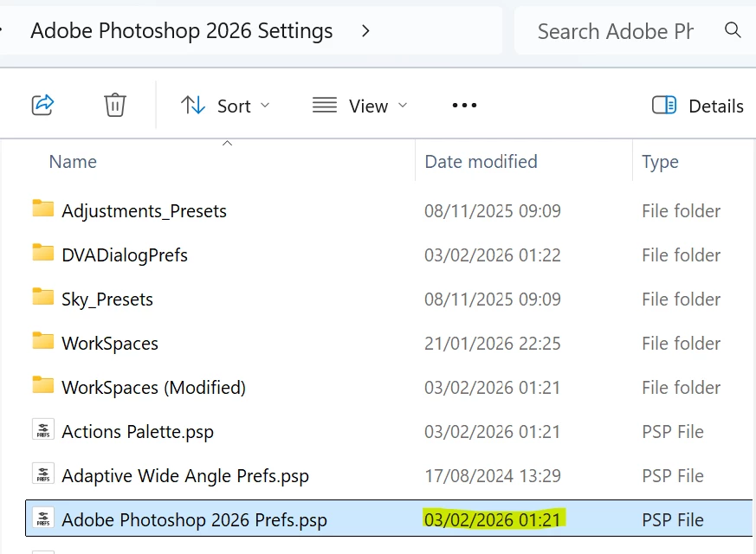The height and width of the screenshot is (554, 756).
Task: Sort by the Type column header
Action: (660, 163)
